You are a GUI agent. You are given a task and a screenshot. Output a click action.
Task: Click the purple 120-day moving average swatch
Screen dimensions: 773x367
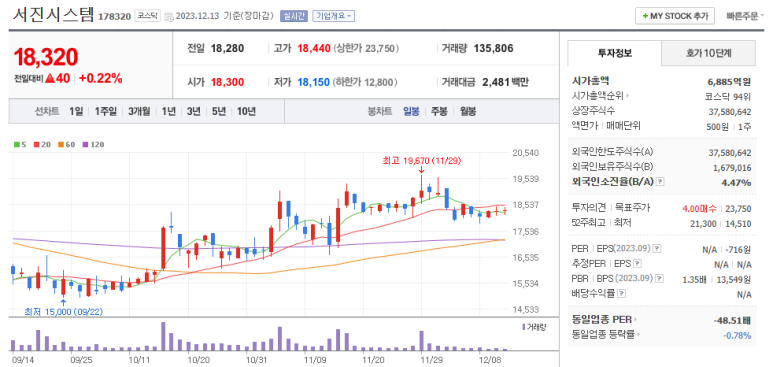pos(84,145)
